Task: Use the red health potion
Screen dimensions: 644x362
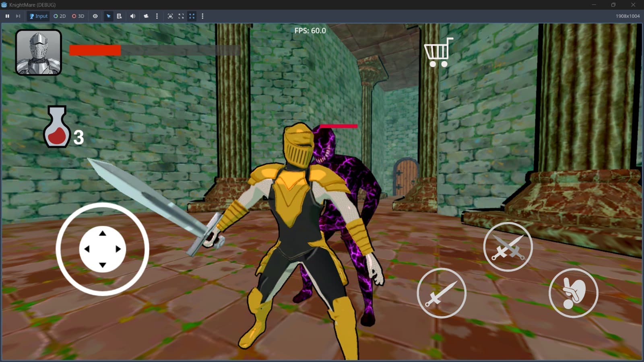Action: click(57, 127)
